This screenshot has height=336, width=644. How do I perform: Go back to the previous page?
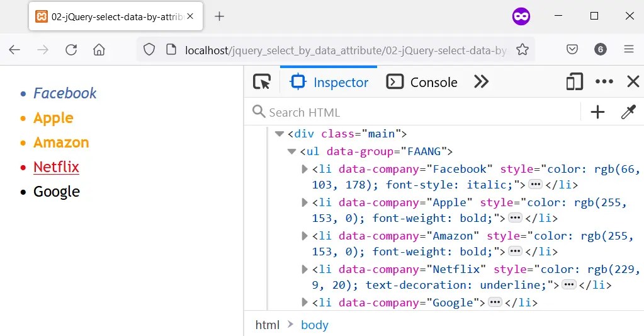tap(14, 50)
